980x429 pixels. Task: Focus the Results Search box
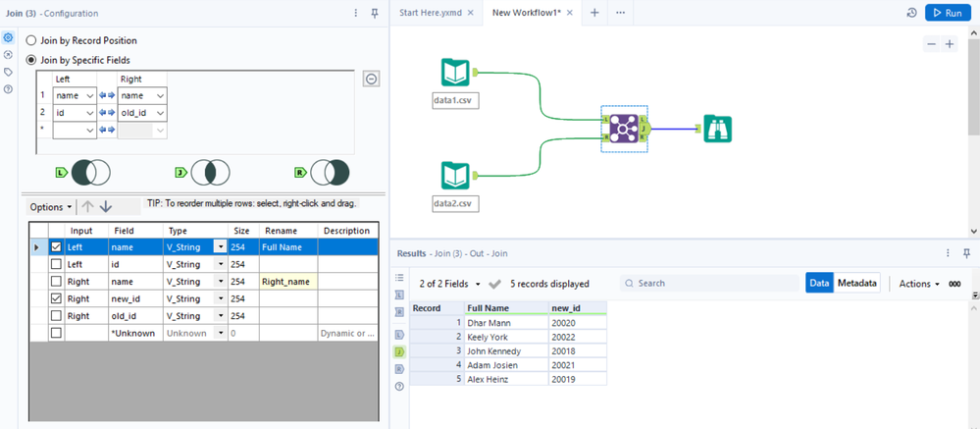(x=708, y=284)
